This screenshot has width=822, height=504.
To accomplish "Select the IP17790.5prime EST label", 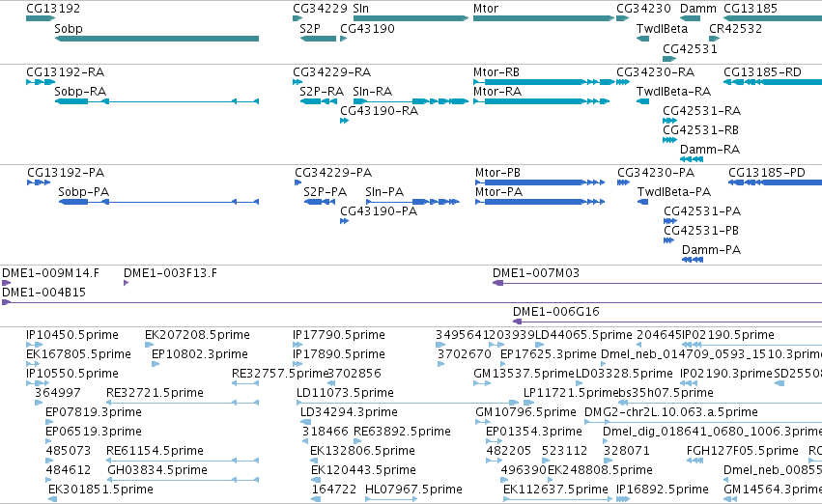I will [339, 335].
